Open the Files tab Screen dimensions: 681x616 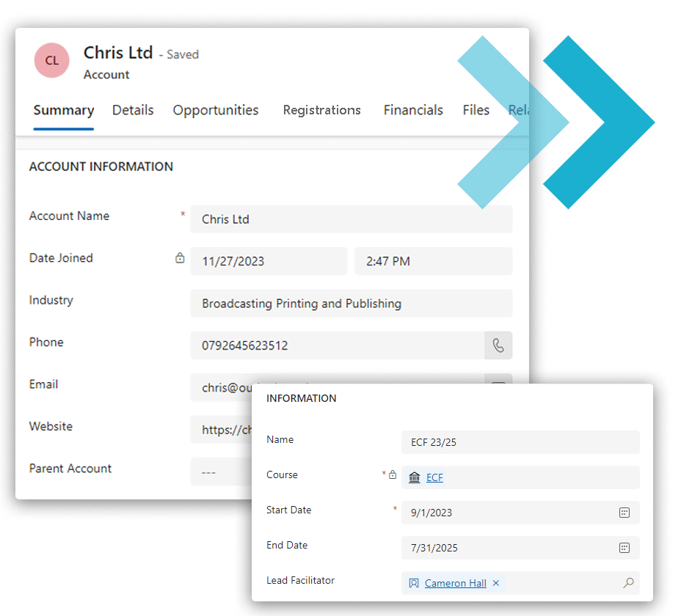(476, 110)
